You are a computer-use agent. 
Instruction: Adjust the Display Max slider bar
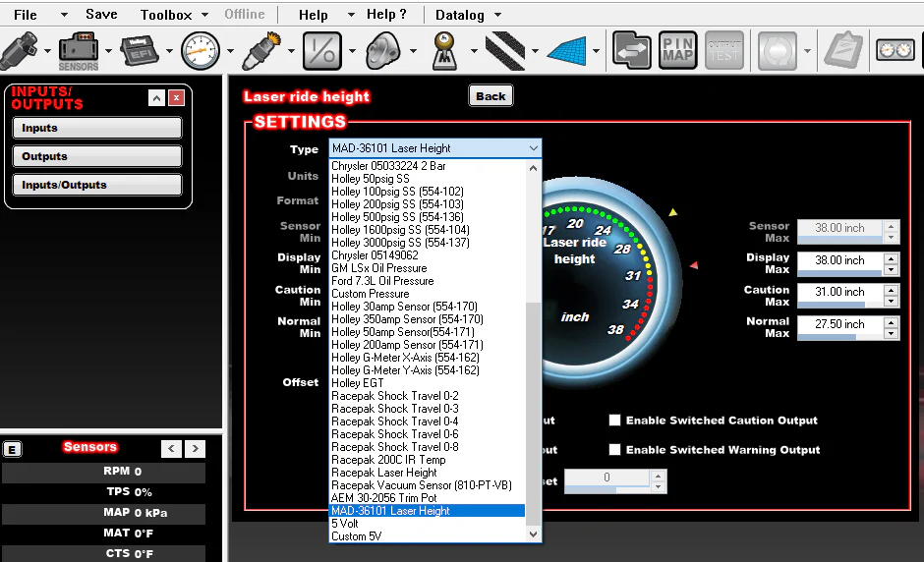coord(839,273)
